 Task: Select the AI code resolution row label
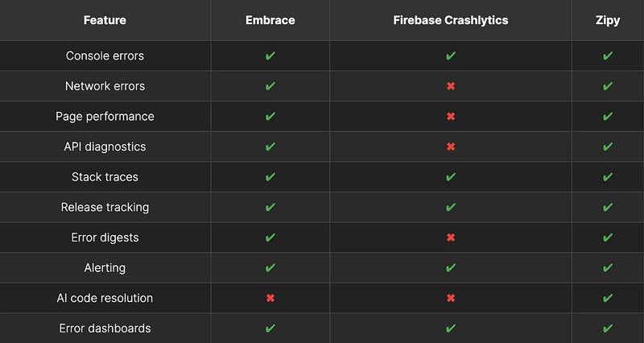click(x=105, y=298)
